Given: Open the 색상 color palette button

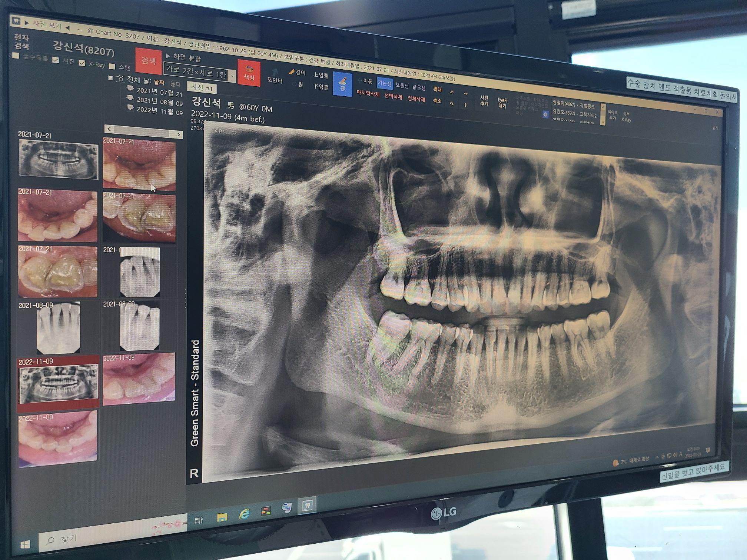Looking at the screenshot, I should [x=249, y=73].
